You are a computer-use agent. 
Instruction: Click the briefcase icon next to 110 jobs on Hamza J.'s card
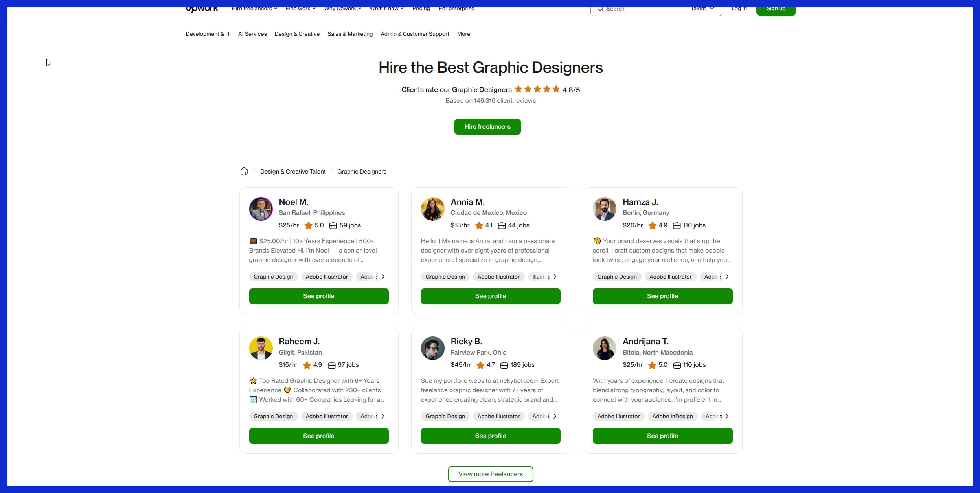[x=677, y=225]
